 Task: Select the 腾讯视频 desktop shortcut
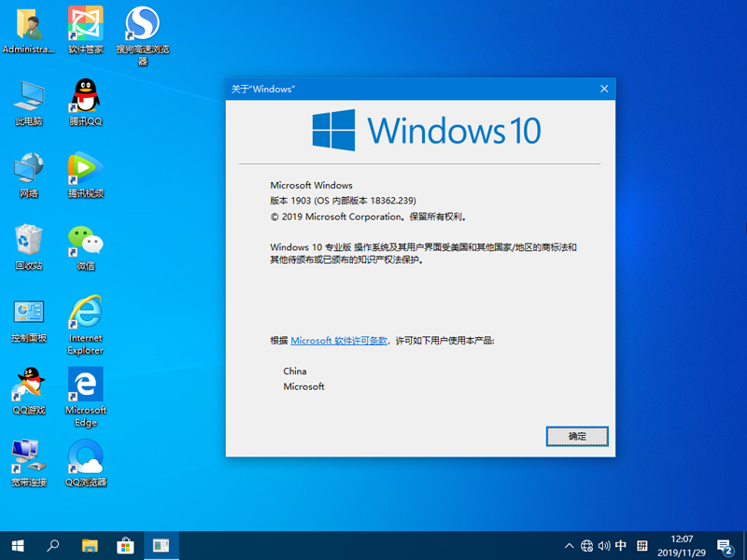[x=86, y=174]
